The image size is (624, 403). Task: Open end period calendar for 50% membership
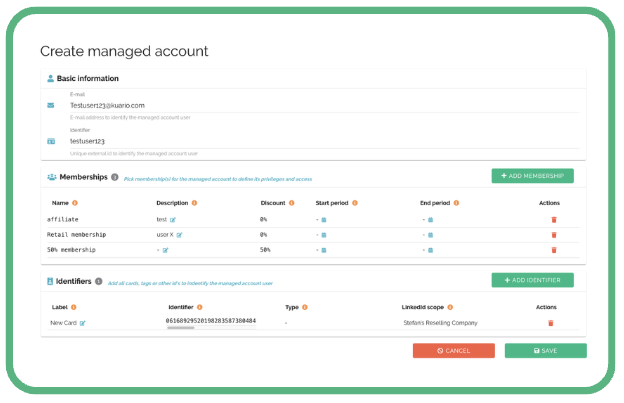pyautogui.click(x=431, y=249)
